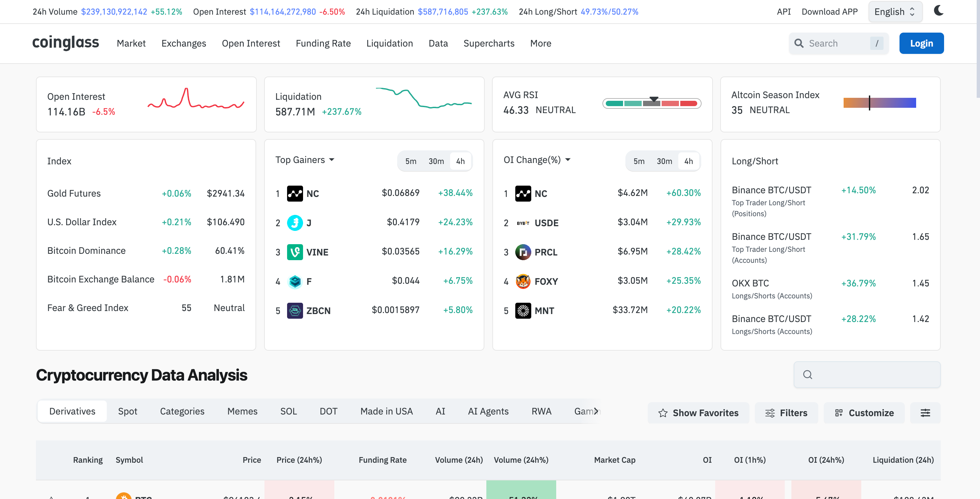
Task: Click the VINE coin icon
Action: [295, 252]
